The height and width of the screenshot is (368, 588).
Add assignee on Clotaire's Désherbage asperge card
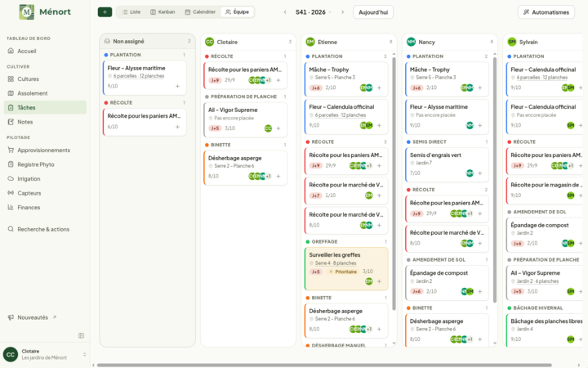click(278, 176)
